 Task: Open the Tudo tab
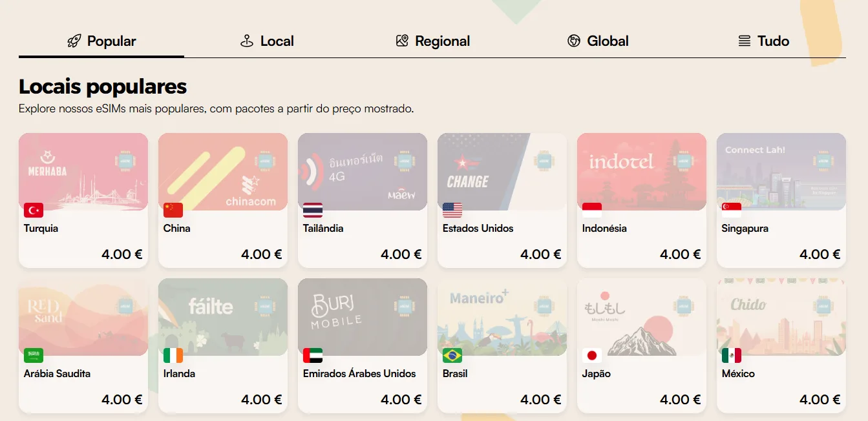[x=773, y=41]
